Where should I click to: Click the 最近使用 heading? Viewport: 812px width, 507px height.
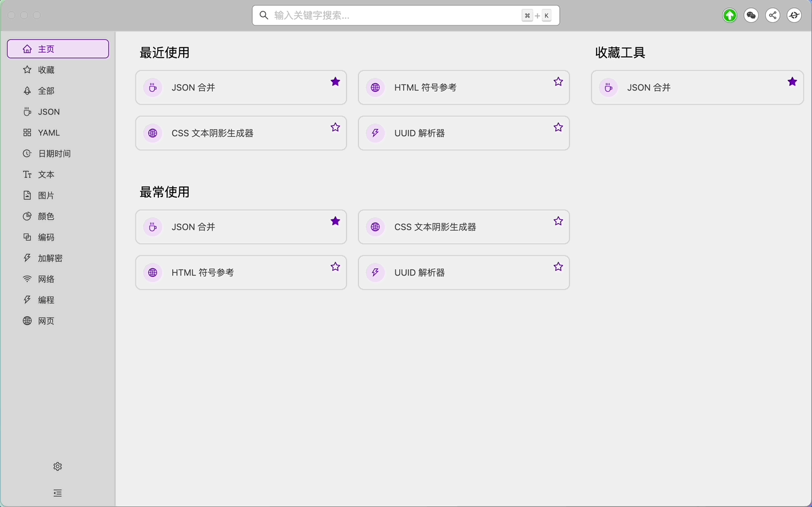coord(165,53)
